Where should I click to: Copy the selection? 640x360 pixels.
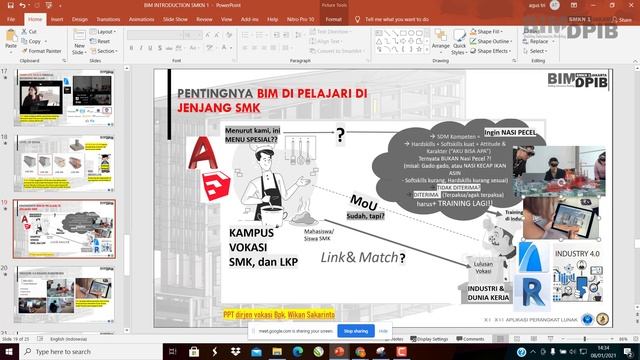[x=31, y=41]
